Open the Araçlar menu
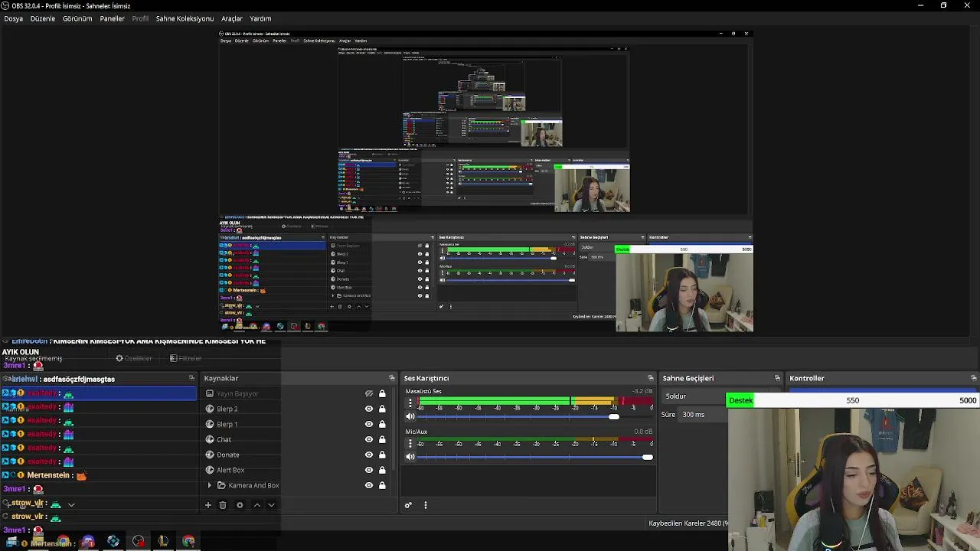The width and height of the screenshot is (980, 551). pos(232,18)
